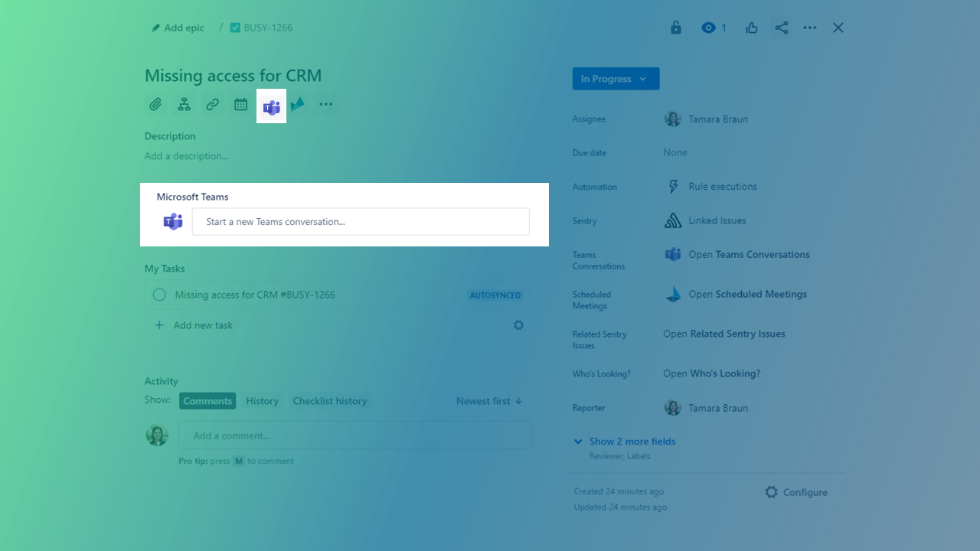
Task: Toggle Newest first sort order
Action: coord(489,401)
